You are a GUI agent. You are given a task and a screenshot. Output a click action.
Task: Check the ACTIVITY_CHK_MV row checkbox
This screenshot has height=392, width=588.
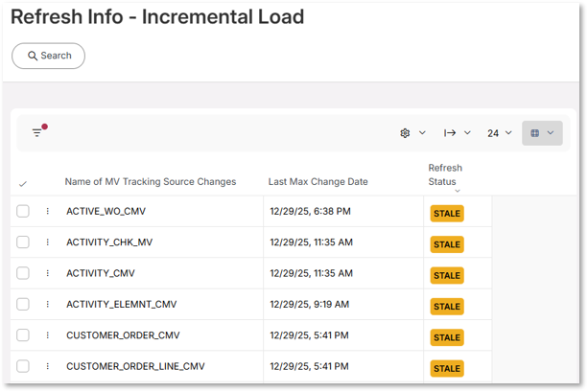[23, 242]
